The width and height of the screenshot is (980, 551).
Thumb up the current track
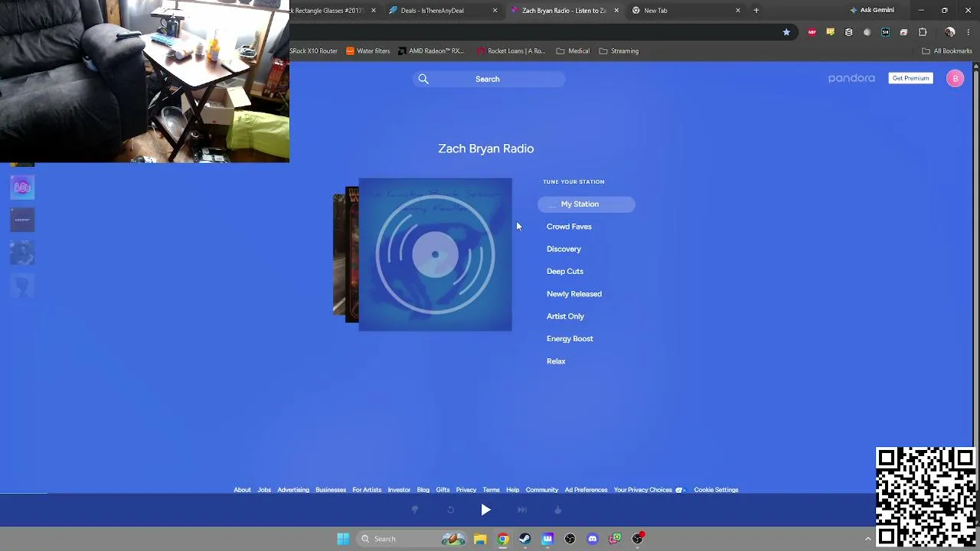coord(557,510)
